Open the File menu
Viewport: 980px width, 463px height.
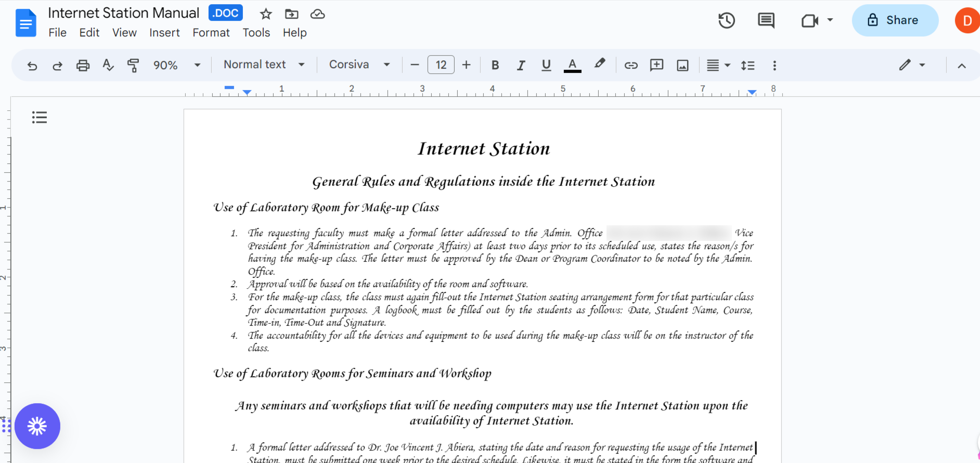[x=57, y=33]
